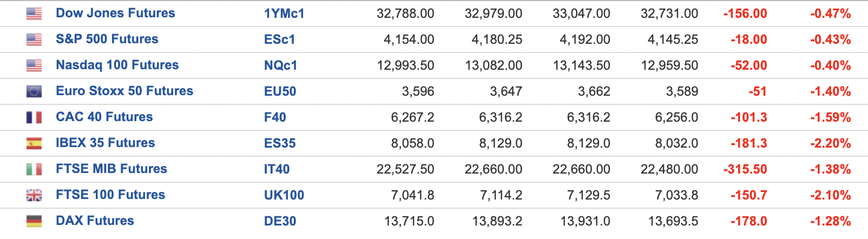The height and width of the screenshot is (239, 868).
Task: Open the FTSE MIB Futures link
Action: [111, 169]
